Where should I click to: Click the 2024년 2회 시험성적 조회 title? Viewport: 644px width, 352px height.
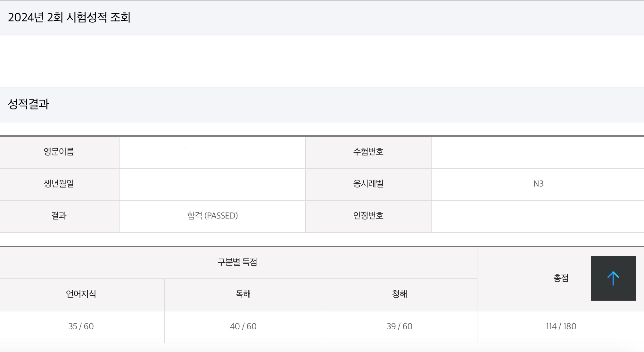(69, 17)
